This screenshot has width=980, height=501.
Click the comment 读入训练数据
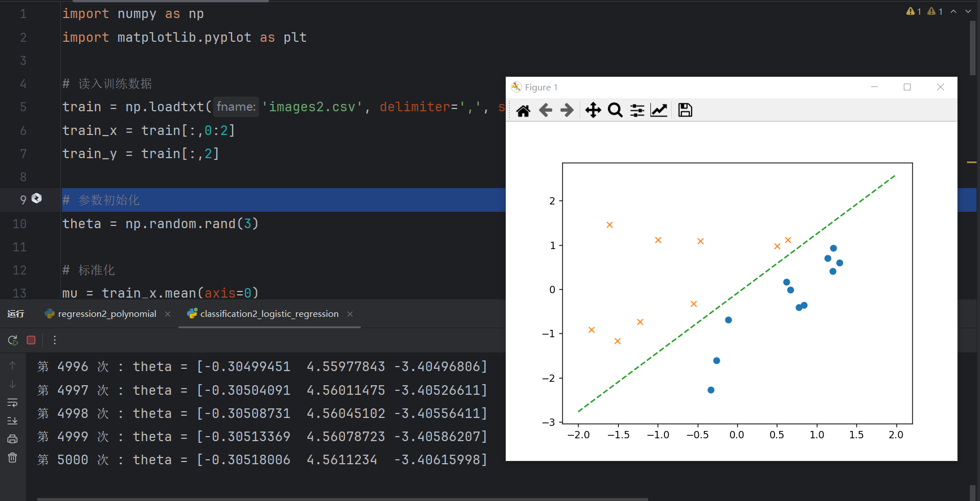click(107, 84)
